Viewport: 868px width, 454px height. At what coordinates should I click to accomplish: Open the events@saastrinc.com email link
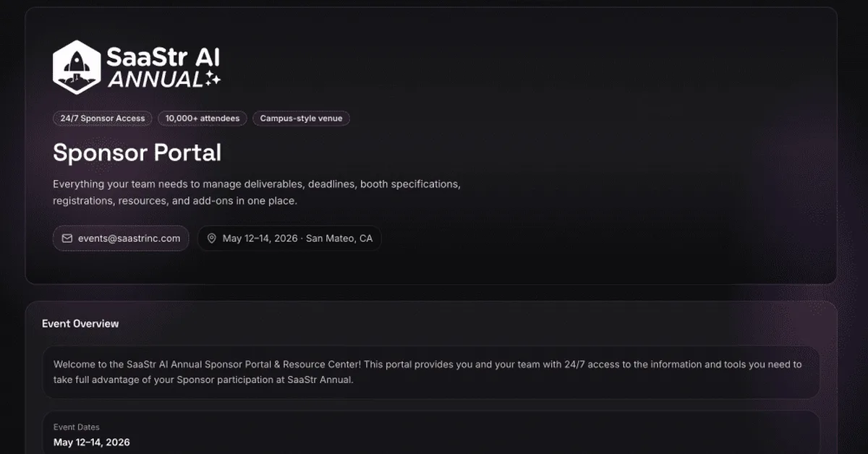(129, 239)
